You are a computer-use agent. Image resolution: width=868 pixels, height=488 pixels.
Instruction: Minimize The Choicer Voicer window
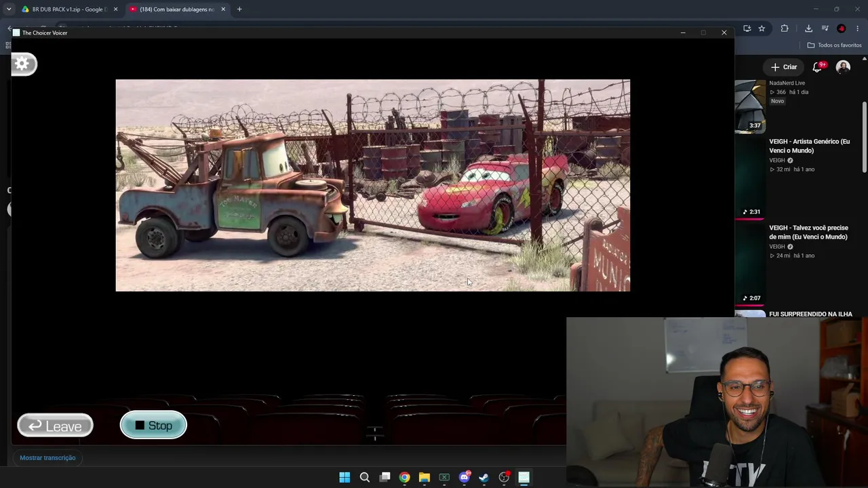(683, 33)
